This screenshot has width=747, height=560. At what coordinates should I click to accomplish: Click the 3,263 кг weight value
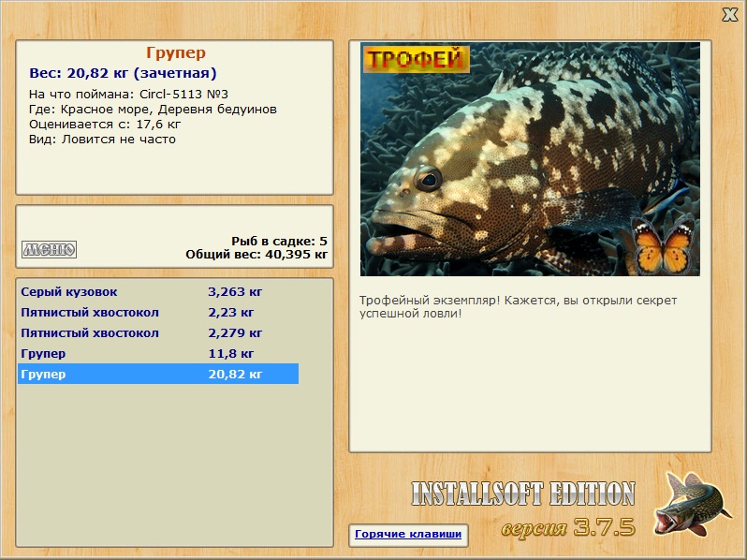235,291
